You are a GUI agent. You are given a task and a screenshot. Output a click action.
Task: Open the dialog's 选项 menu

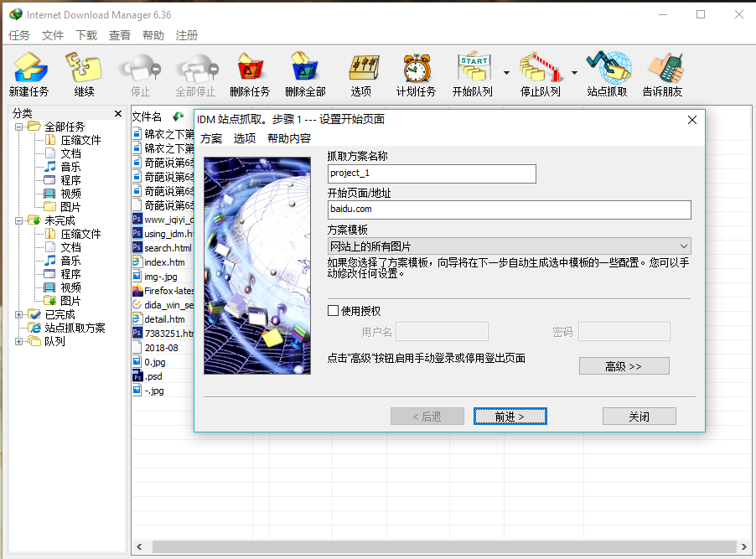click(245, 138)
